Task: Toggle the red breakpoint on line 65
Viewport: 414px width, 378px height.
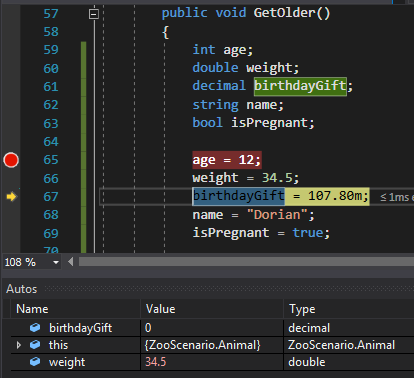Action: click(x=11, y=160)
